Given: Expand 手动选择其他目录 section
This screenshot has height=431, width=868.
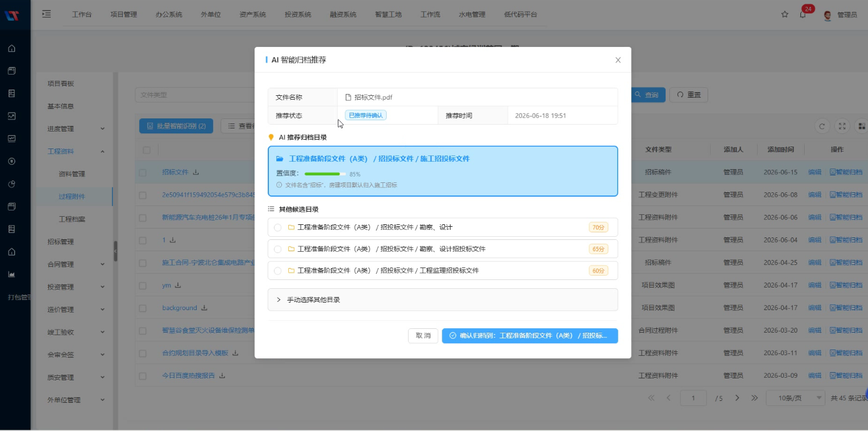Looking at the screenshot, I should pos(442,299).
